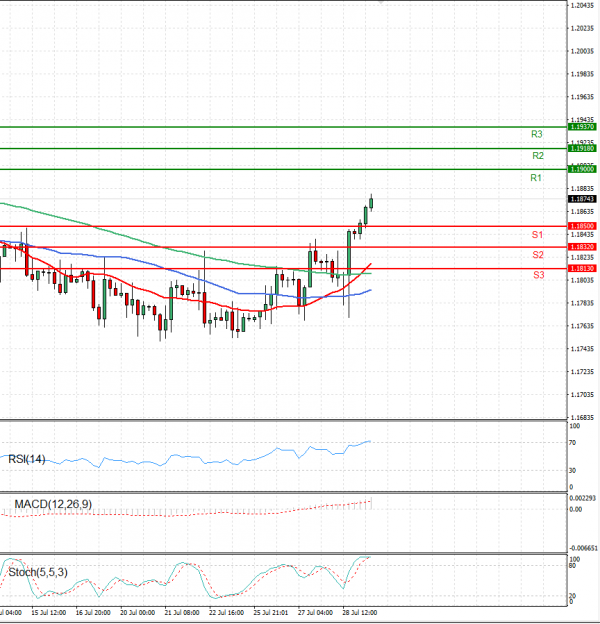Click the 28 Jul 12:00 time axis label

359,611
